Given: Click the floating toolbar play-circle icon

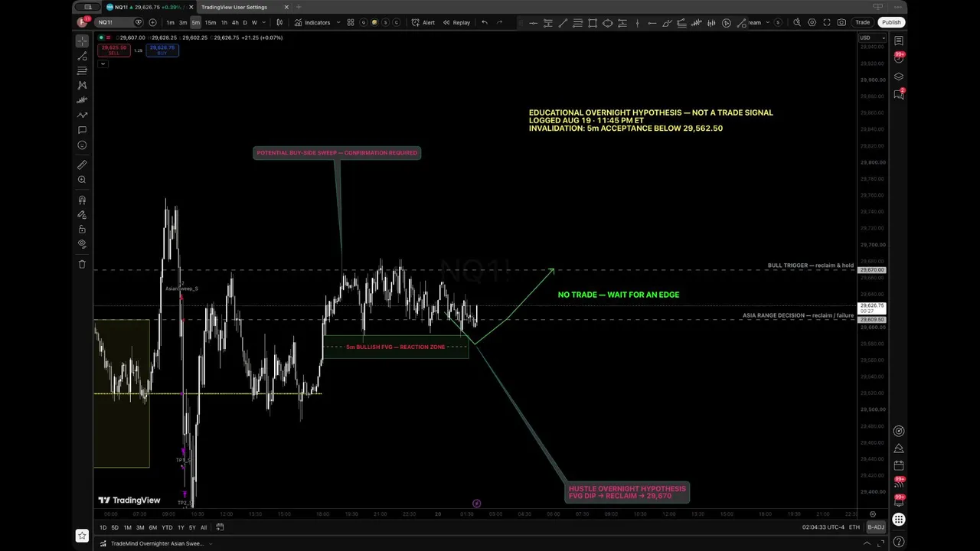Looking at the screenshot, I should point(727,23).
